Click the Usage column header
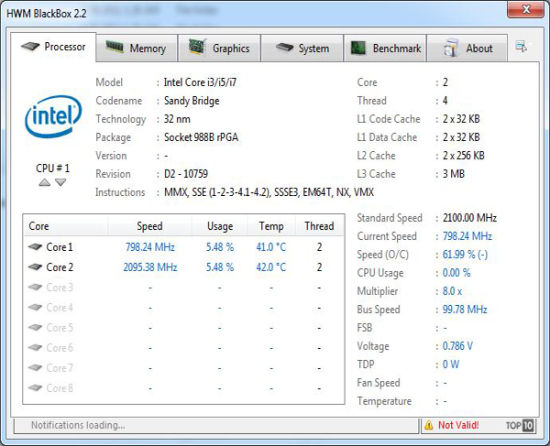The image size is (550, 446). pos(220,226)
